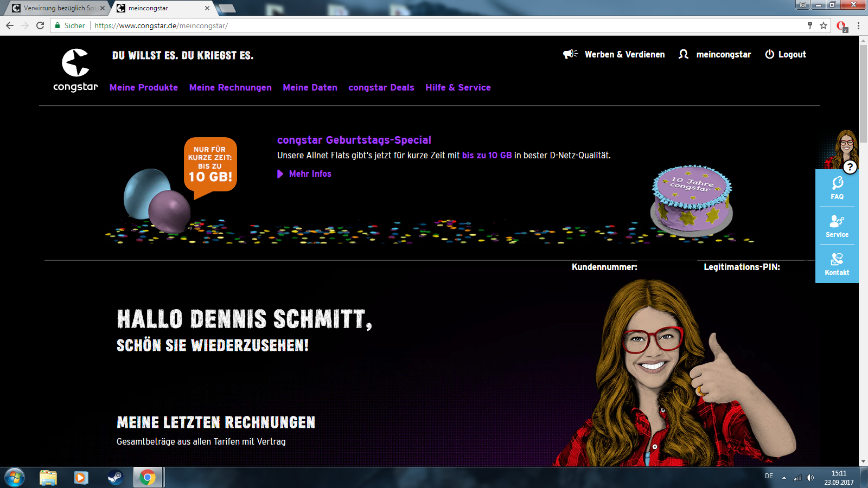Click the congstar logo

75,70
